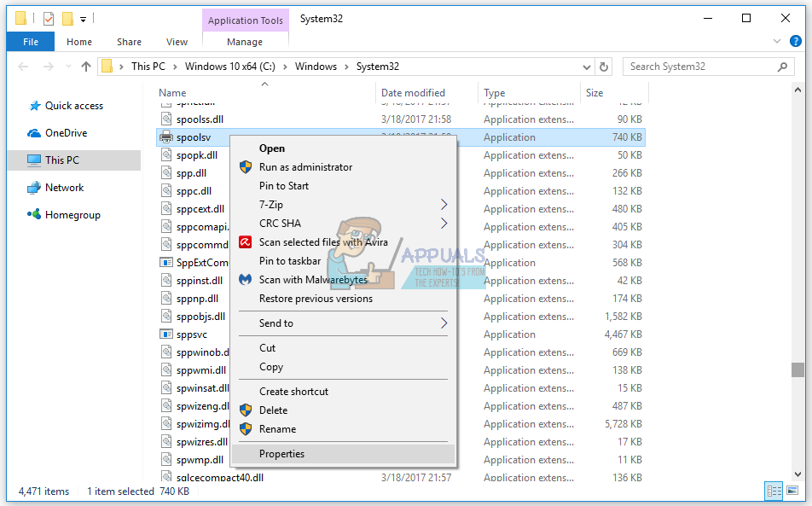This screenshot has height=506, width=812.
Task: Click the spoolsv printer application icon
Action: click(x=166, y=137)
